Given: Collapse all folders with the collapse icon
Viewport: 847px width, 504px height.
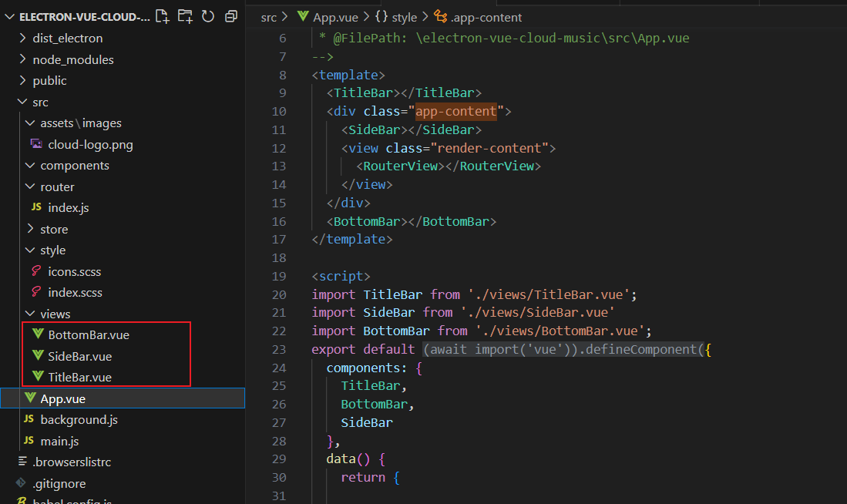Looking at the screenshot, I should (x=231, y=16).
